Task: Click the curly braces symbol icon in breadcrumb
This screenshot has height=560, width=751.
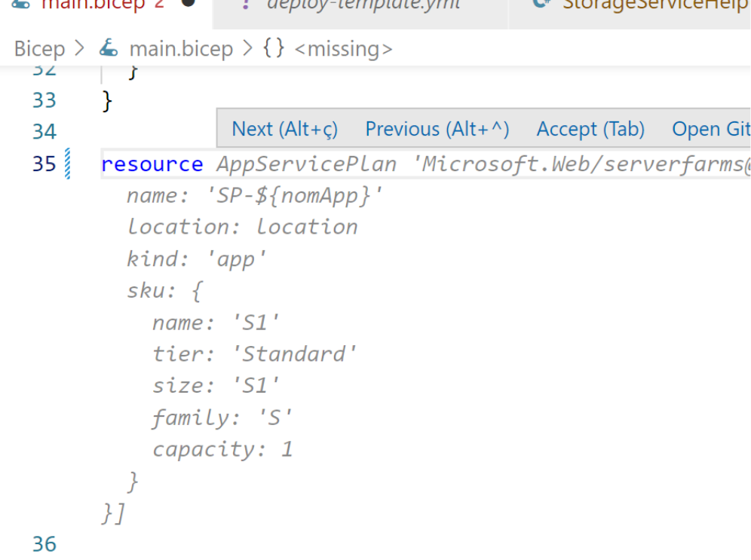Action: tap(274, 49)
